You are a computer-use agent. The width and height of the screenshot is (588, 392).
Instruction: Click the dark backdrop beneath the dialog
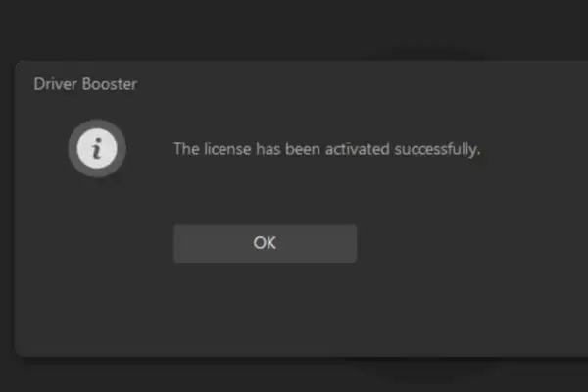[294, 375]
